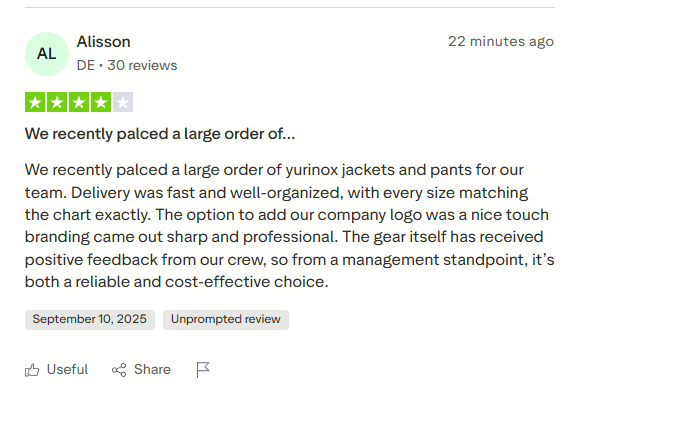This screenshot has width=687, height=426.
Task: Click the Unprompted review tag
Action: [x=226, y=320]
